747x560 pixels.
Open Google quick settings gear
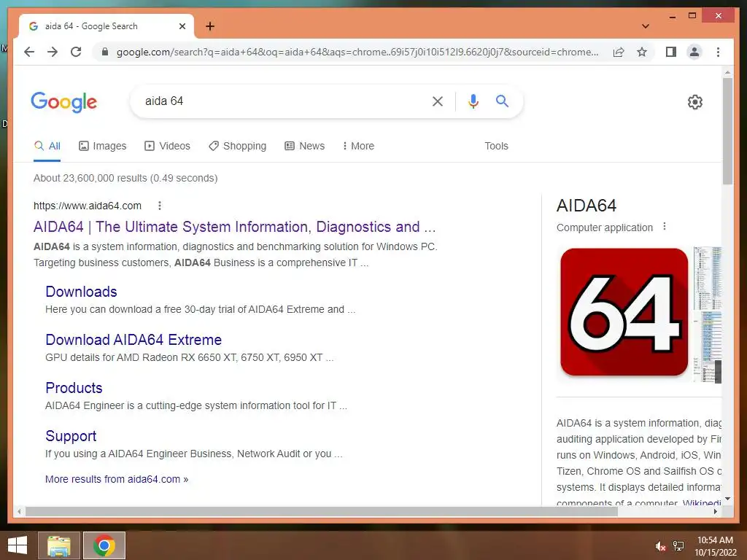(x=695, y=101)
